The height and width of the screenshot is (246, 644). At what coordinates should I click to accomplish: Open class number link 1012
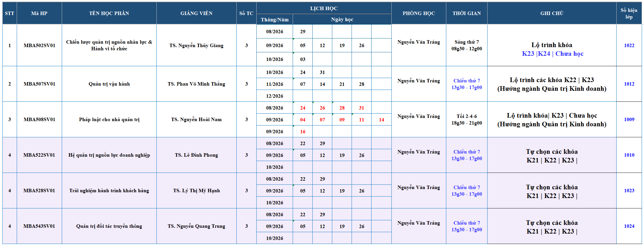point(629,84)
